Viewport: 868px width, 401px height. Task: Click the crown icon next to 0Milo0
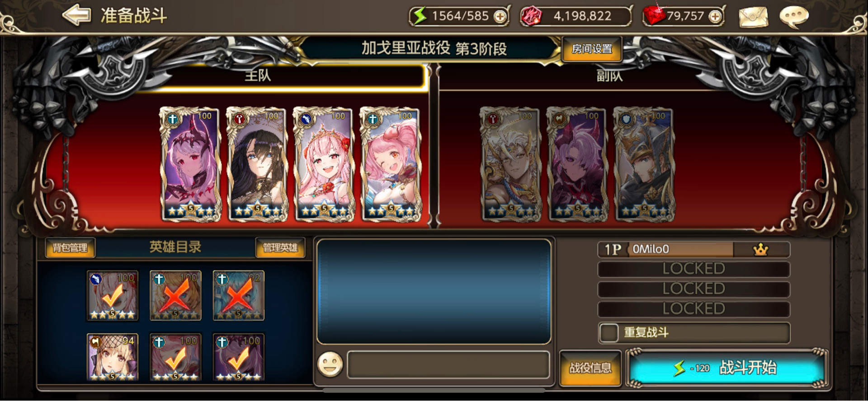[x=761, y=249]
